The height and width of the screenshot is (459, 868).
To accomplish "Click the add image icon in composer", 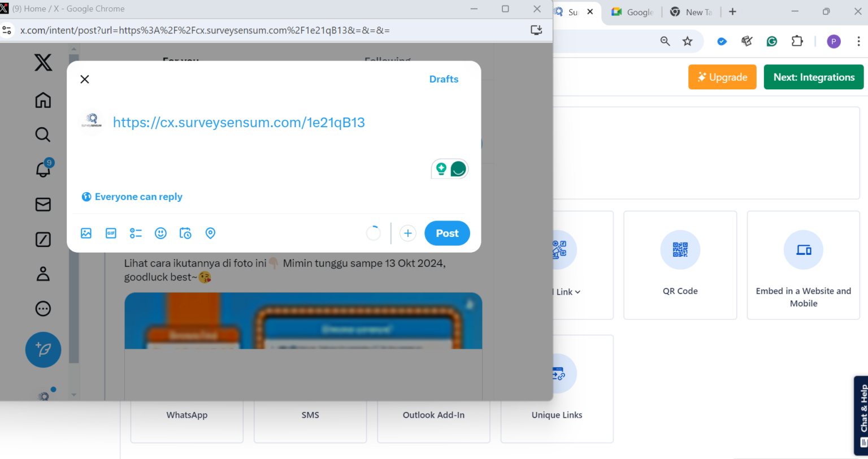I will (x=86, y=233).
